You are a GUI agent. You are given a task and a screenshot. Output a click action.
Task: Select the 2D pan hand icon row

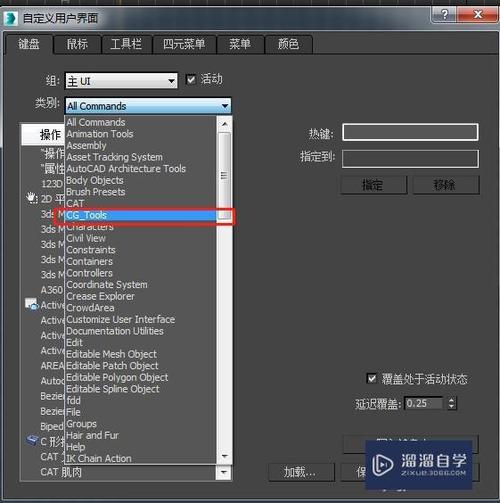32,198
